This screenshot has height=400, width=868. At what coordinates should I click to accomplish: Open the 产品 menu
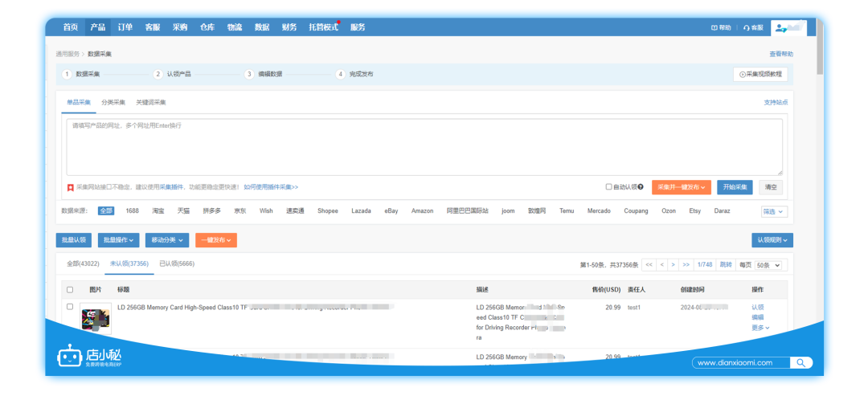(98, 27)
